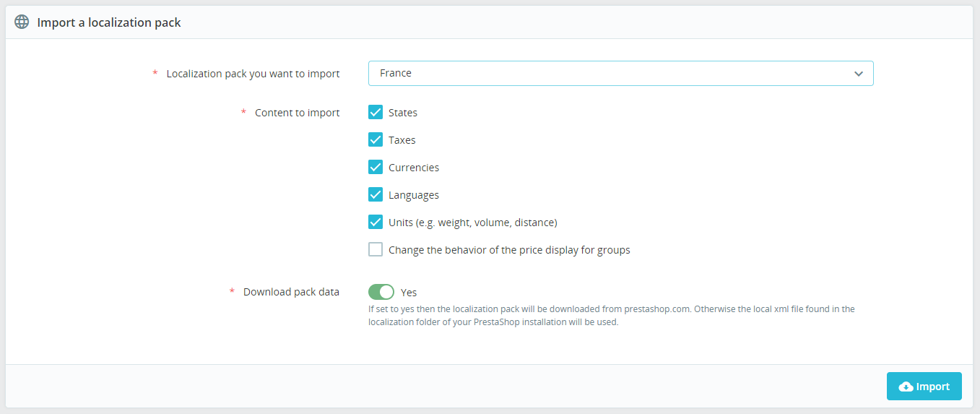Image resolution: width=980 pixels, height=414 pixels.
Task: Click the 'Yes' text beside the switch
Action: 409,293
